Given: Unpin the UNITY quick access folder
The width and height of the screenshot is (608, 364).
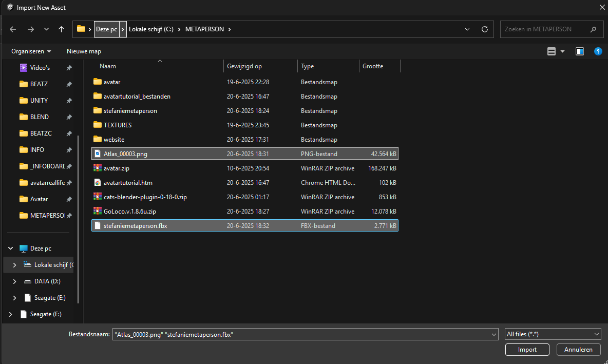Looking at the screenshot, I should [x=69, y=101].
